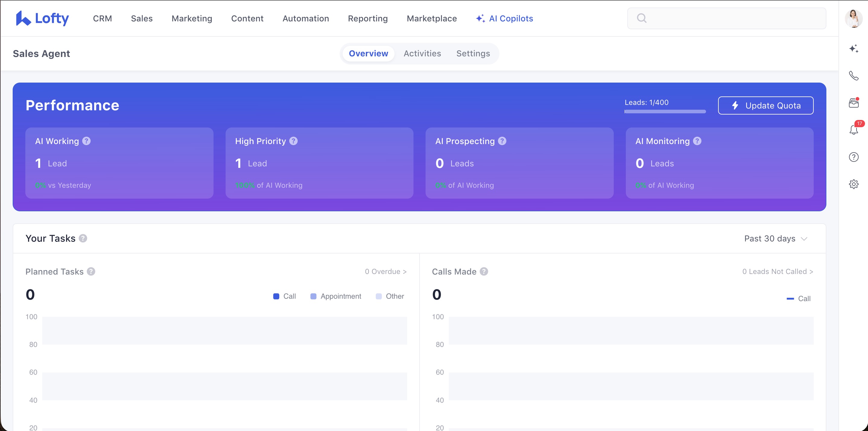This screenshot has width=868, height=431.
Task: Open the settings gear sidebar icon
Action: click(x=853, y=184)
